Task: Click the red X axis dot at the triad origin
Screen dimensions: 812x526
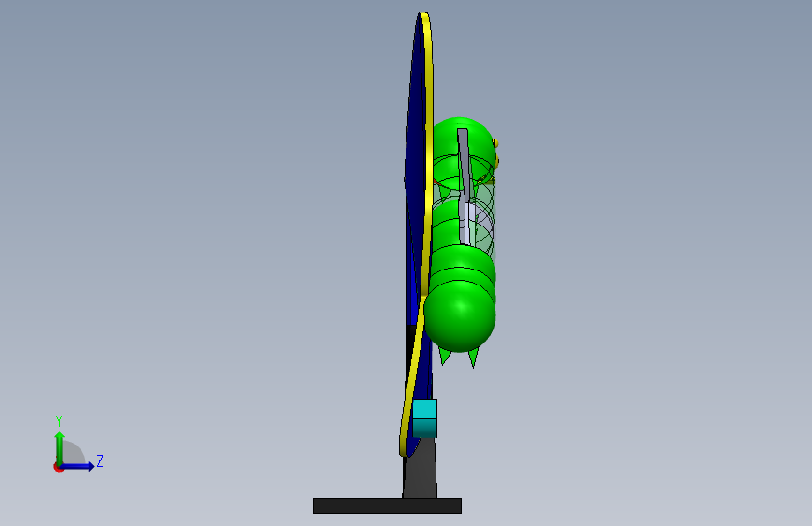Action: pyautogui.click(x=58, y=467)
